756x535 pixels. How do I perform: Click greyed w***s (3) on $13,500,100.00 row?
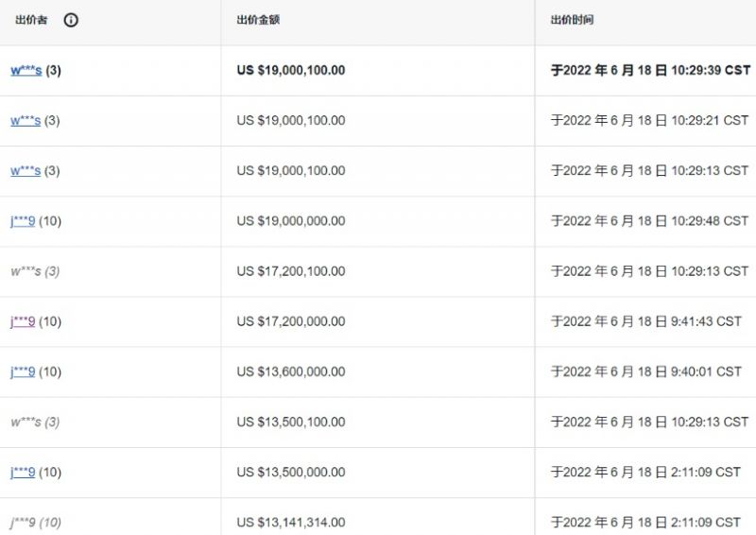(x=35, y=423)
